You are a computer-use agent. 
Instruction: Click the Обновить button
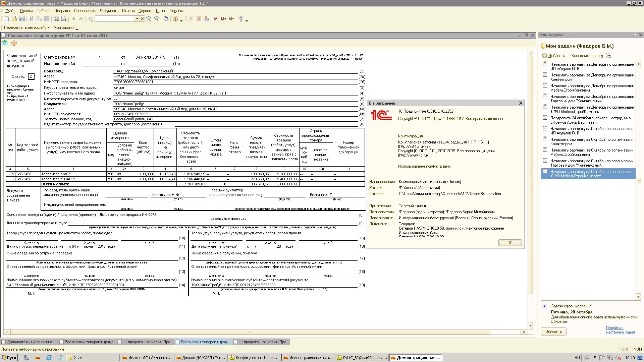pyautogui.click(x=553, y=331)
